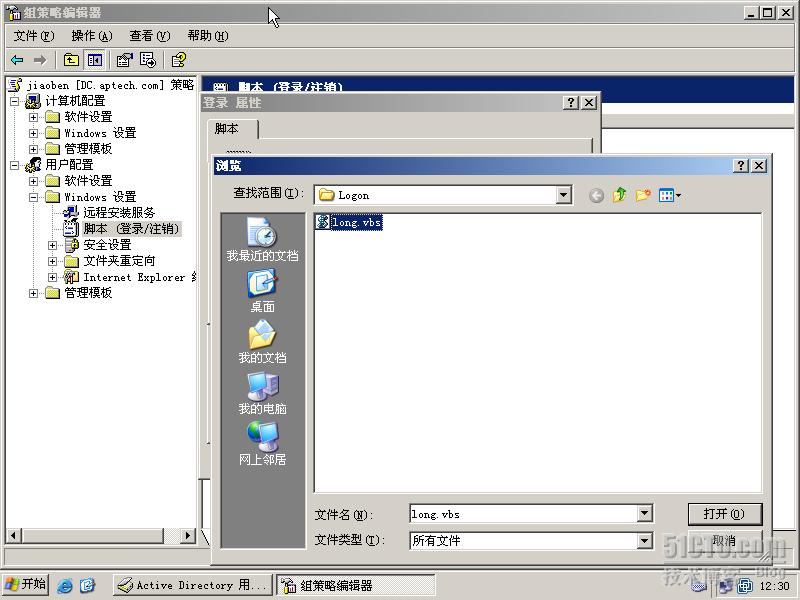Viewport: 800px width, 600px height.
Task: Collapse the 计算机配置 tree node
Action: tap(15, 101)
